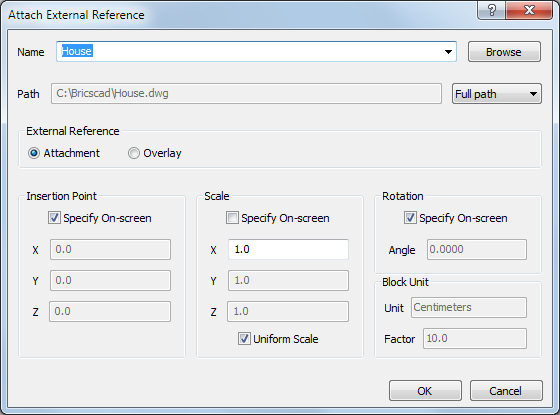Select the Overlay radio button
560x415 pixels.
(x=134, y=153)
